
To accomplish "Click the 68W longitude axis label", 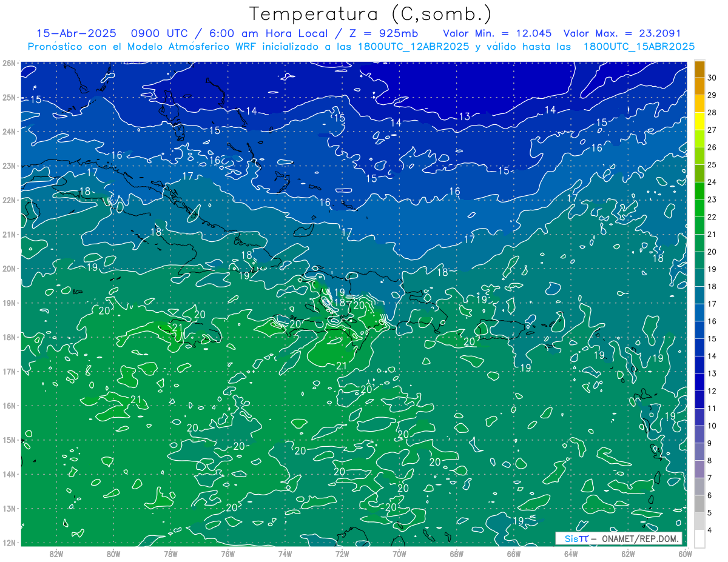I will (457, 554).
